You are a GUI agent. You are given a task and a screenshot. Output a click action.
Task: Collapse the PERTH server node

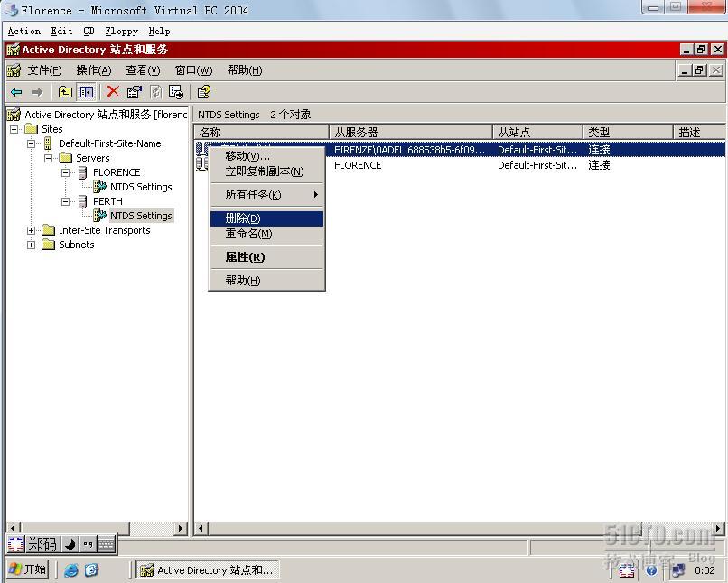click(x=65, y=201)
